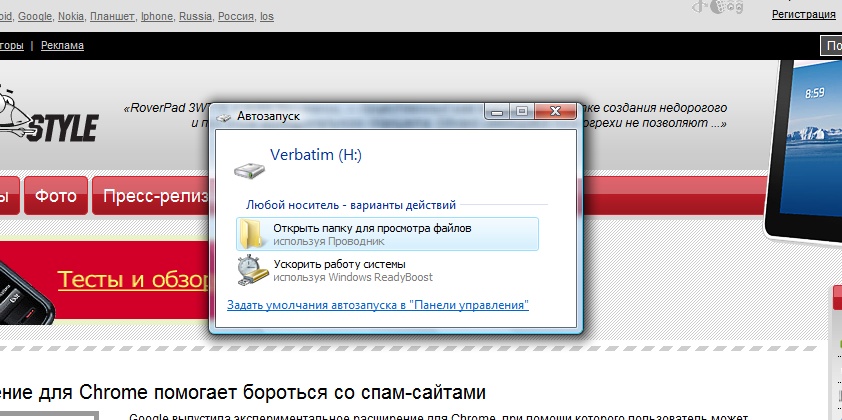Minimize the Автозапуск dialog
The width and height of the screenshot is (842, 420).
(497, 111)
